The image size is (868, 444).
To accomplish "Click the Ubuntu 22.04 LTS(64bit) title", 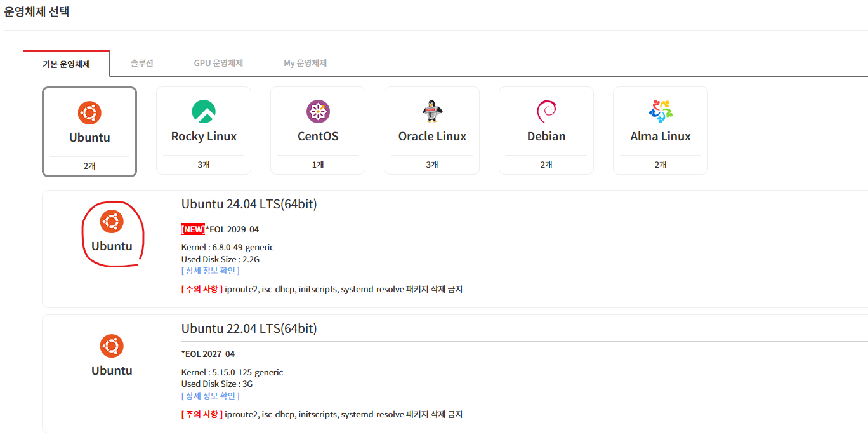I will pos(249,328).
